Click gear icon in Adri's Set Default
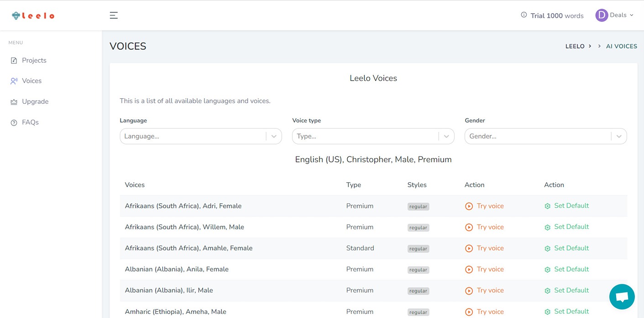Image resolution: width=644 pixels, height=318 pixels. click(547, 206)
